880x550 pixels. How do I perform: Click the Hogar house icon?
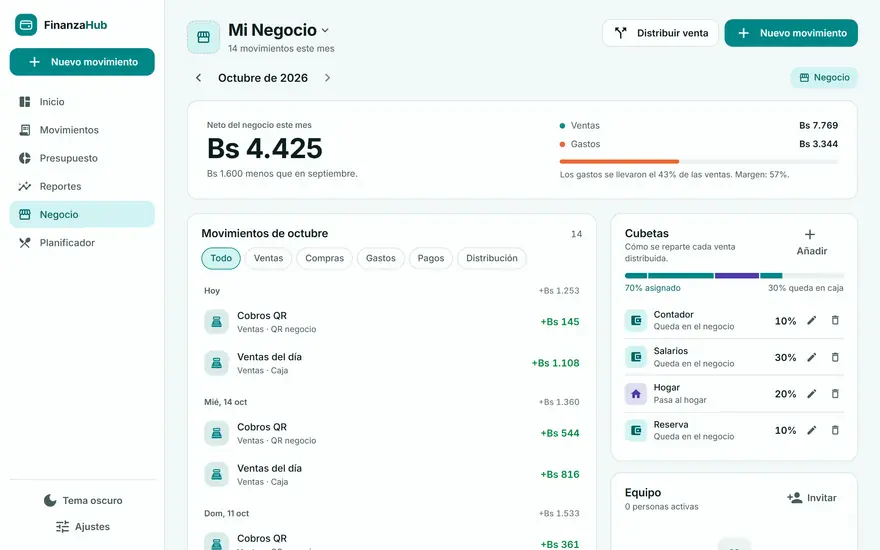636,394
